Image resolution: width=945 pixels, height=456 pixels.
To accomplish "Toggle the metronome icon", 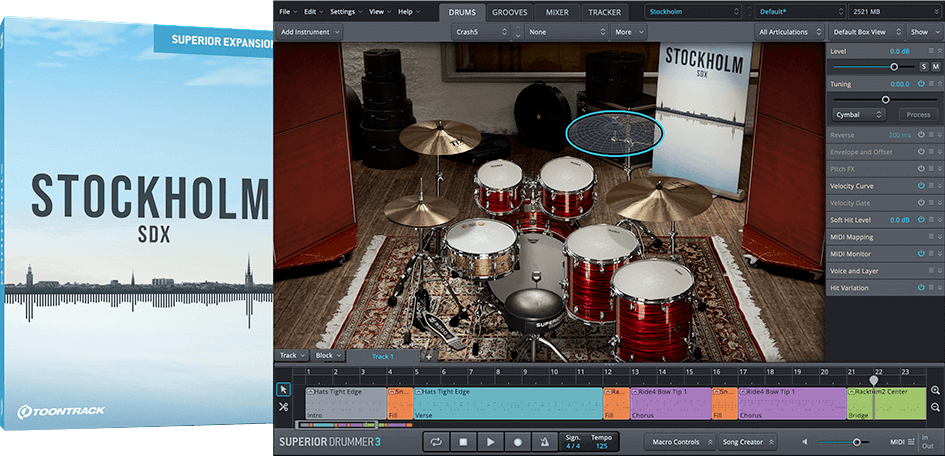I will coord(545,442).
